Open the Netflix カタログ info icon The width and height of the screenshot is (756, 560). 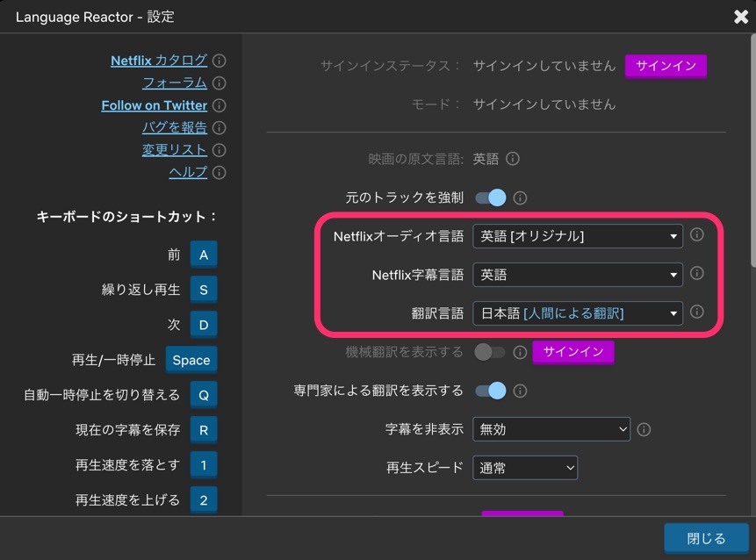pos(218,61)
